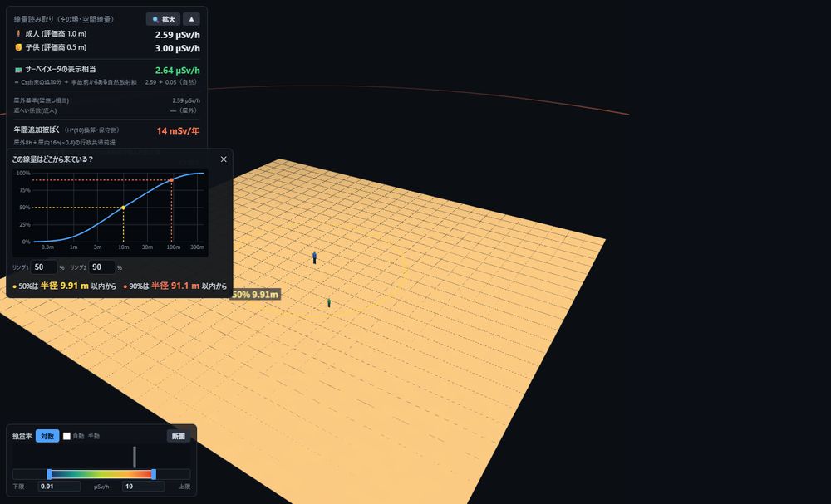
Task: Click the 半径 91.1 m text
Action: 175,286
